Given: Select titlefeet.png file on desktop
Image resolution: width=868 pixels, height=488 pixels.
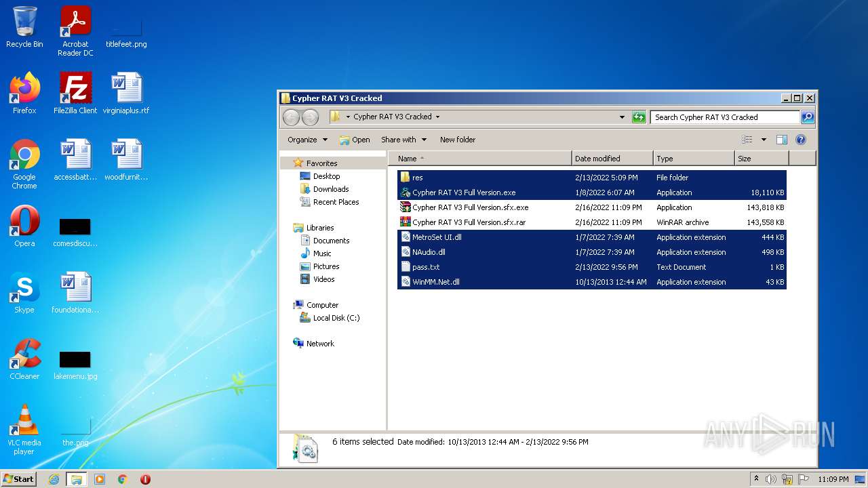Looking at the screenshot, I should click(x=126, y=31).
